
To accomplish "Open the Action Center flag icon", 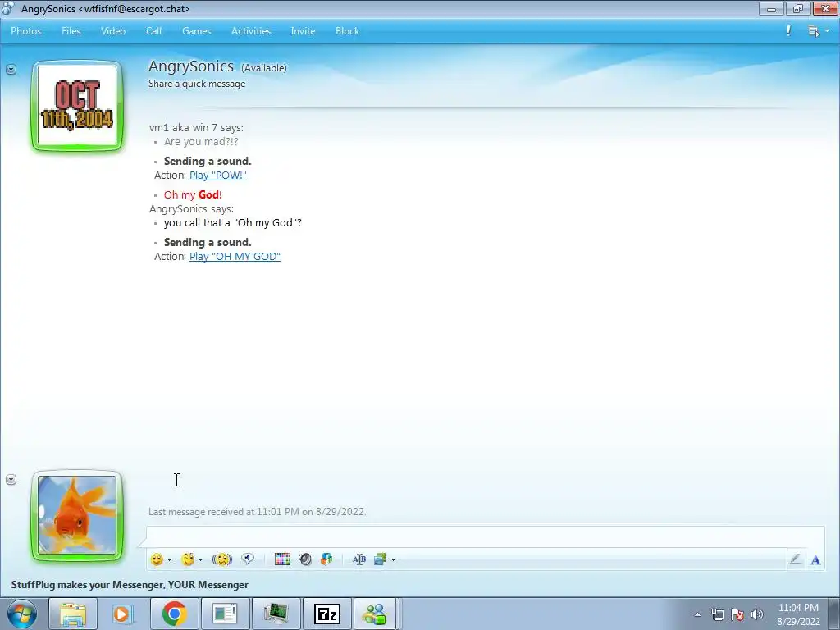I will [737, 614].
